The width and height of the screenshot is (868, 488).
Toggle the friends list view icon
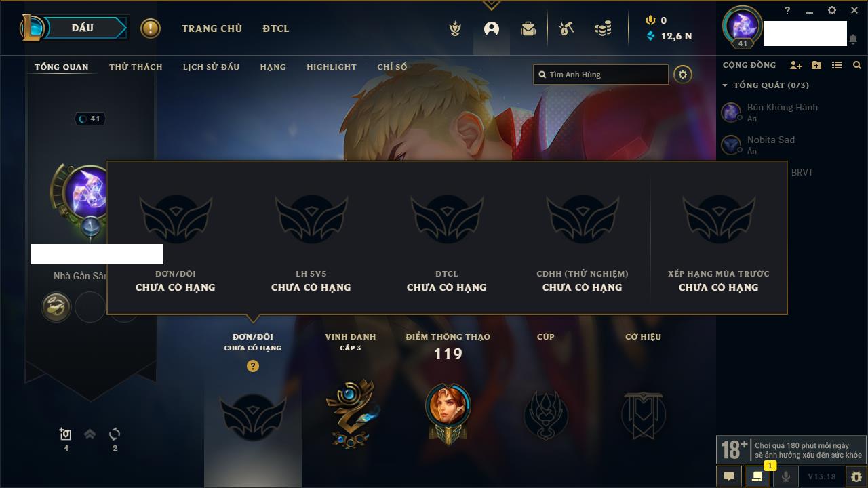click(837, 65)
